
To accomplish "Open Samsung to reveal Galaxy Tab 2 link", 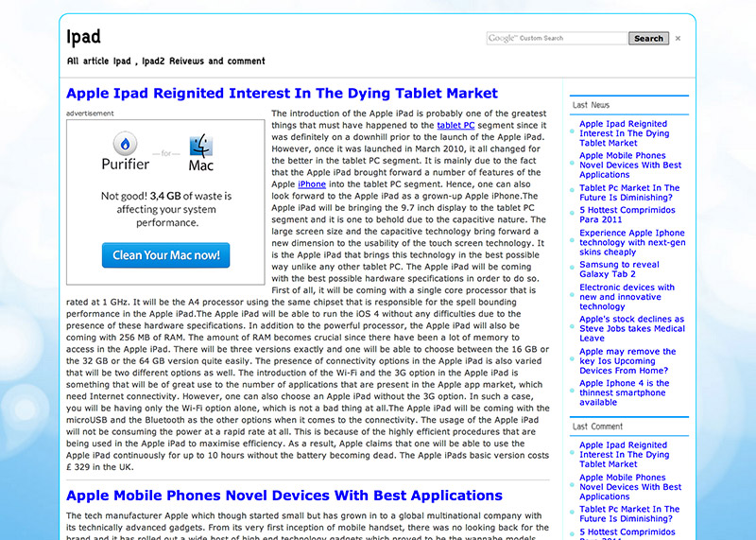I will [x=619, y=270].
